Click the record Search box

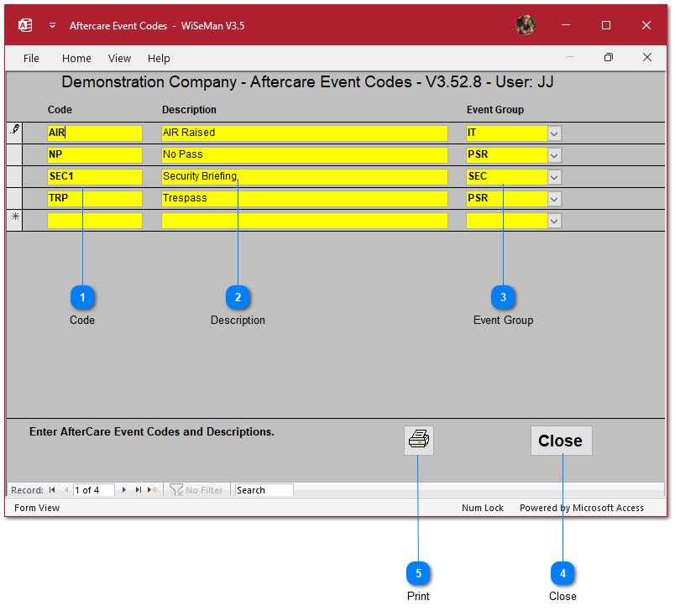[x=264, y=490]
